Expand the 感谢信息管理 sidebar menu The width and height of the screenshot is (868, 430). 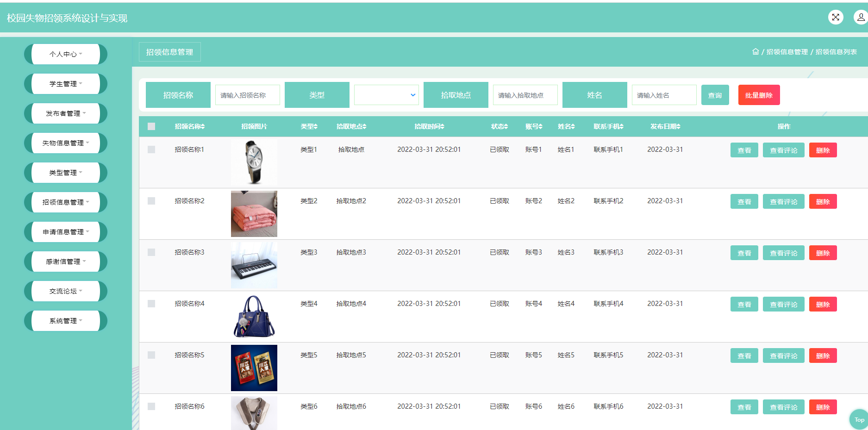point(66,262)
